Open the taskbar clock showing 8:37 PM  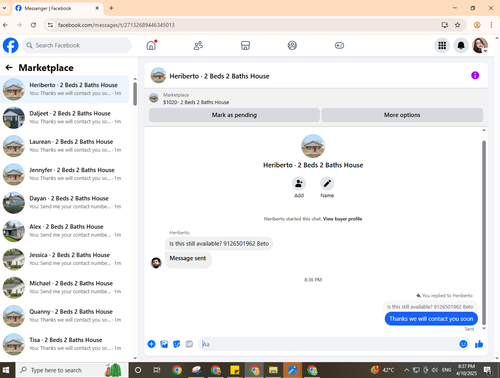pos(466,370)
